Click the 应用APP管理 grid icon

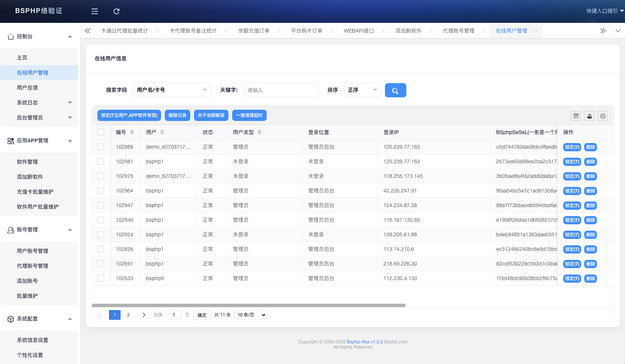click(x=11, y=141)
